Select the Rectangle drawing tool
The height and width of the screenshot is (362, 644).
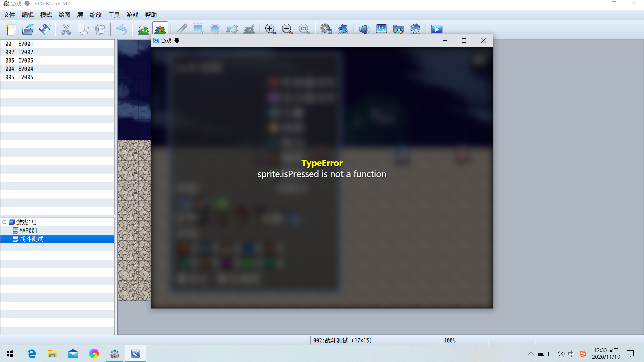point(199,29)
